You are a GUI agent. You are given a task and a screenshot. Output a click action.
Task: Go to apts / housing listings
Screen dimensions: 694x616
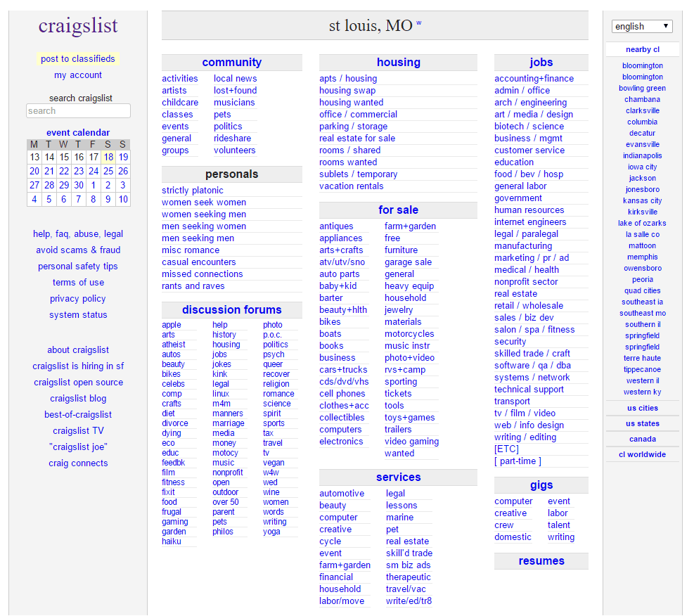(x=348, y=79)
